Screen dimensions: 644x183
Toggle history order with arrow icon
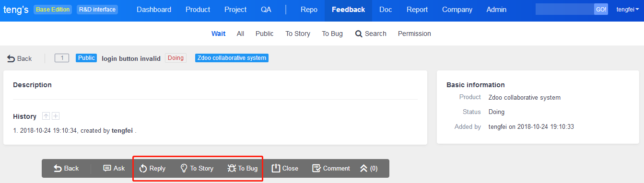click(46, 116)
